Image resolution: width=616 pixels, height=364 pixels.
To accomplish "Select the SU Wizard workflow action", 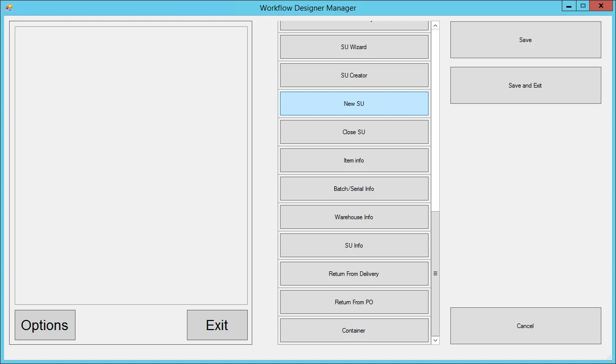I will pyautogui.click(x=354, y=47).
